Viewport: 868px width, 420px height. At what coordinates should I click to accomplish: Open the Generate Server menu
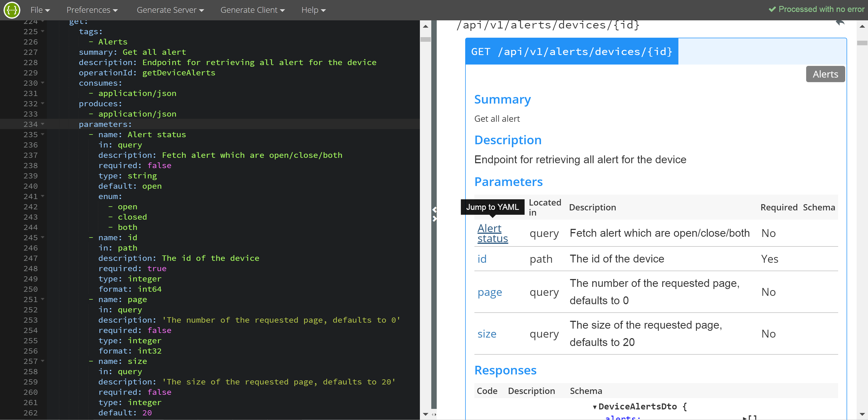170,10
